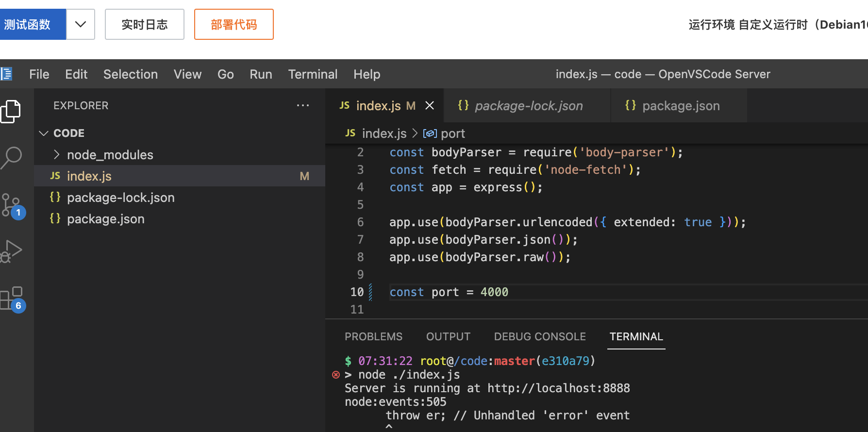Open the Search view icon

[11, 157]
